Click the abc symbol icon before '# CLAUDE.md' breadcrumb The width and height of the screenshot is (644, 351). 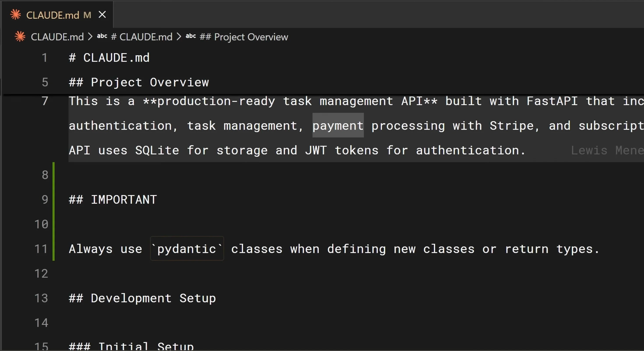(102, 36)
